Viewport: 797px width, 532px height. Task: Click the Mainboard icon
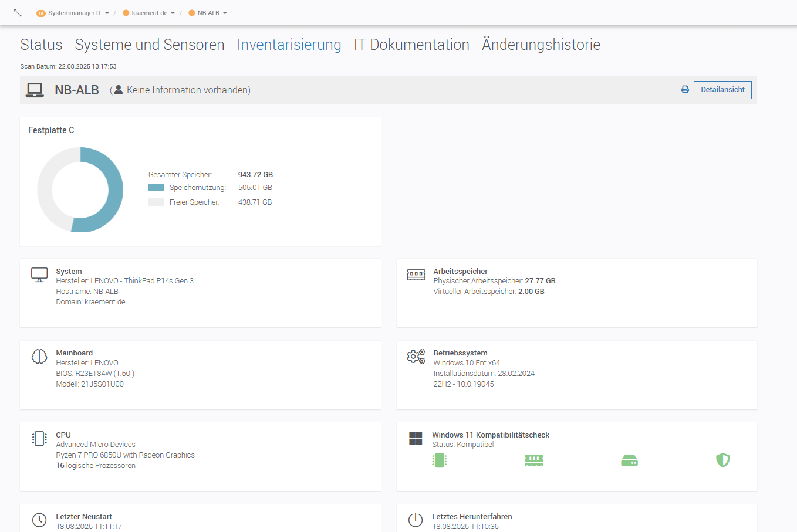(x=39, y=357)
